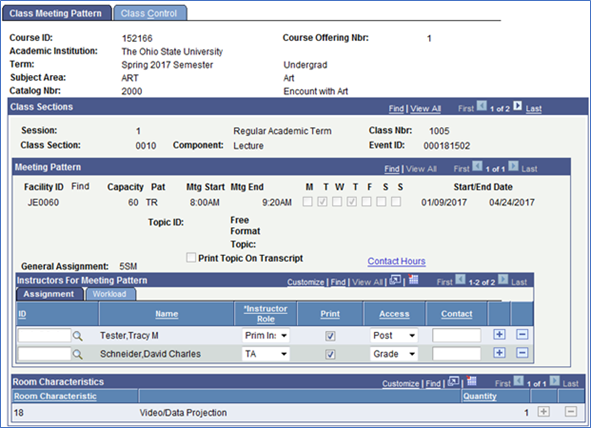Go to next class section arrow
The image size is (591, 428).
pyautogui.click(x=518, y=106)
